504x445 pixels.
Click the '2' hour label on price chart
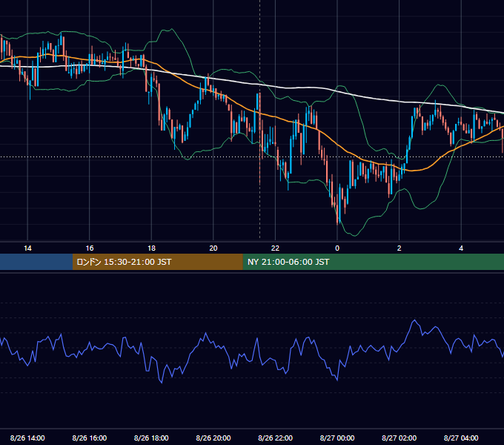pos(399,248)
